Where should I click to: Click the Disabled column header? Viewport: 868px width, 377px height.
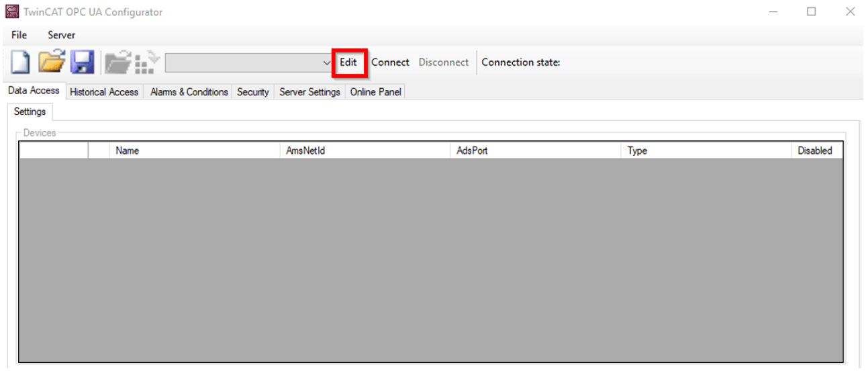coord(817,151)
